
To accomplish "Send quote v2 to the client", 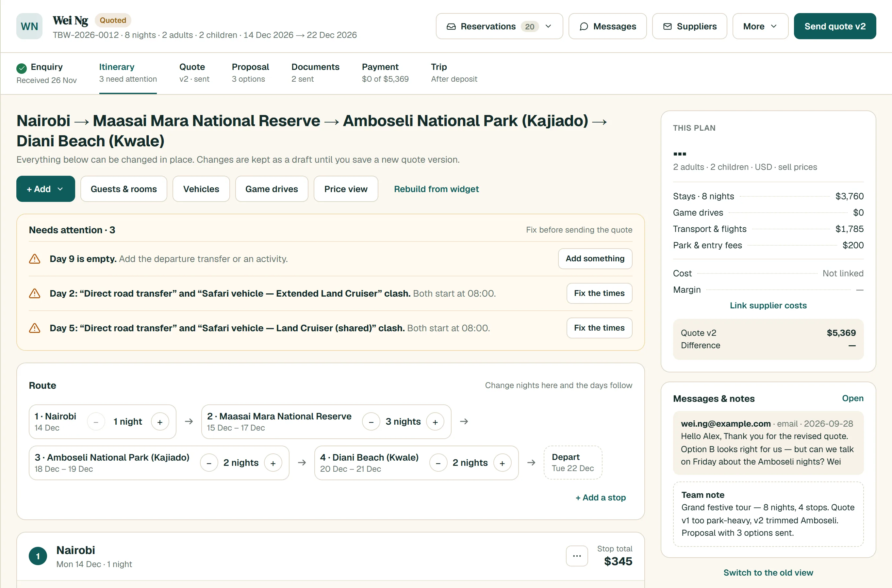I will 835,26.
